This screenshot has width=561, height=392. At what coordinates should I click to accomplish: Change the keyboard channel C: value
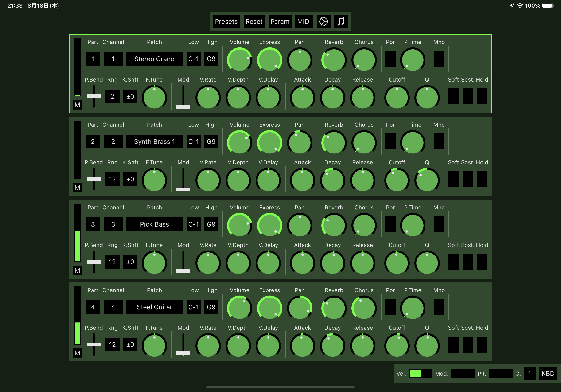click(x=530, y=373)
